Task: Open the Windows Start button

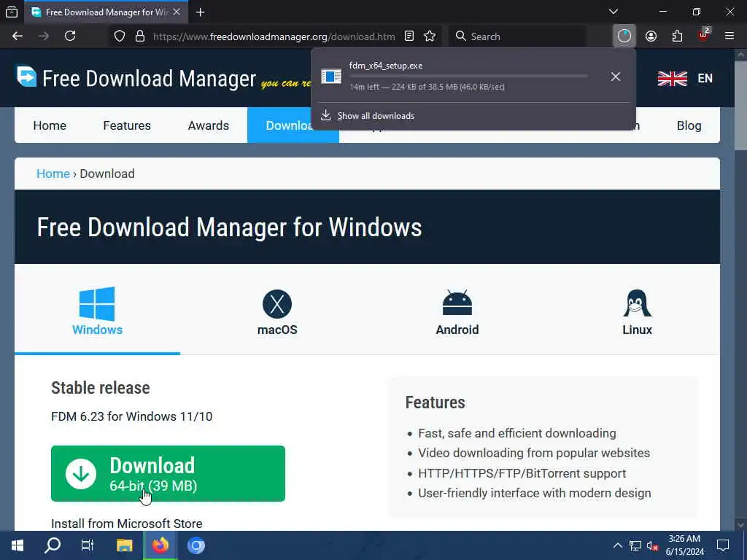Action: coord(18,545)
